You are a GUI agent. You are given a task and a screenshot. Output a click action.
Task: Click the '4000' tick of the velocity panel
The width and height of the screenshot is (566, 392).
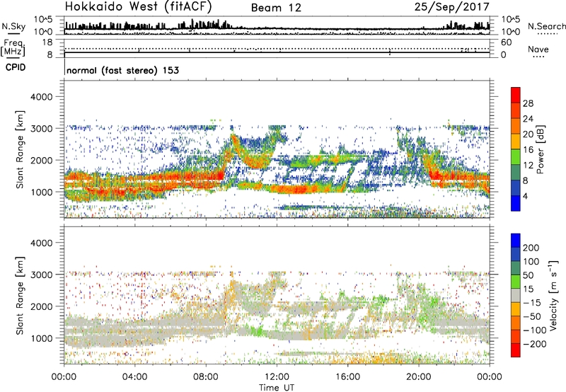click(x=41, y=243)
